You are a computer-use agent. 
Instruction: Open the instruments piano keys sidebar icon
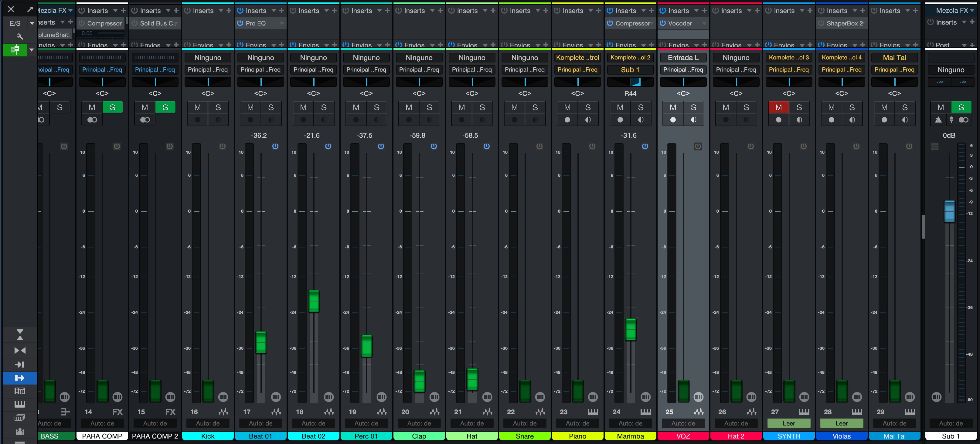[20, 404]
